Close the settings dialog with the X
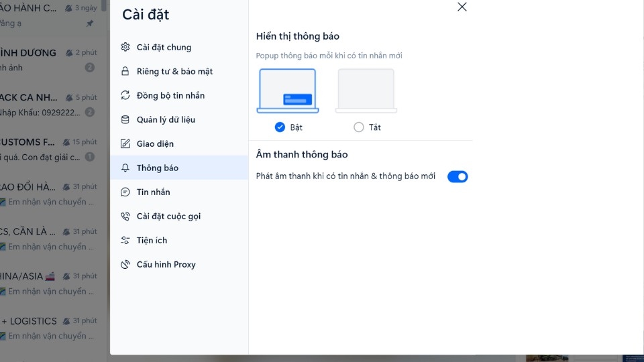644x362 pixels. point(462,7)
